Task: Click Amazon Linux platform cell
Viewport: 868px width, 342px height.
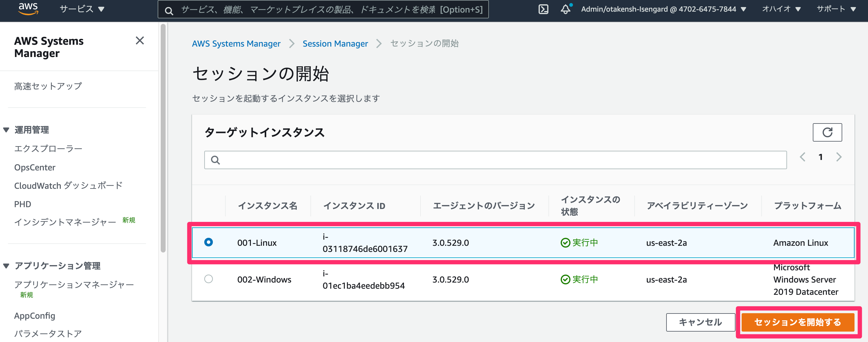Action: click(801, 243)
